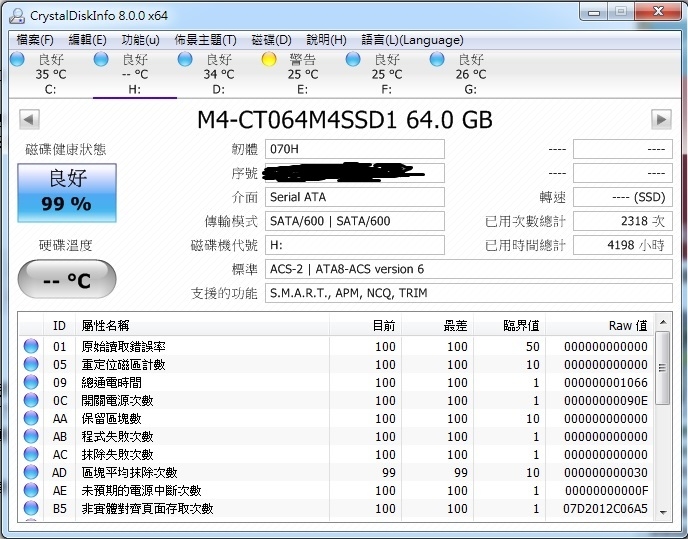Click status icon of attribute 09 row
Screen dimensions: 688x539
click(31, 382)
